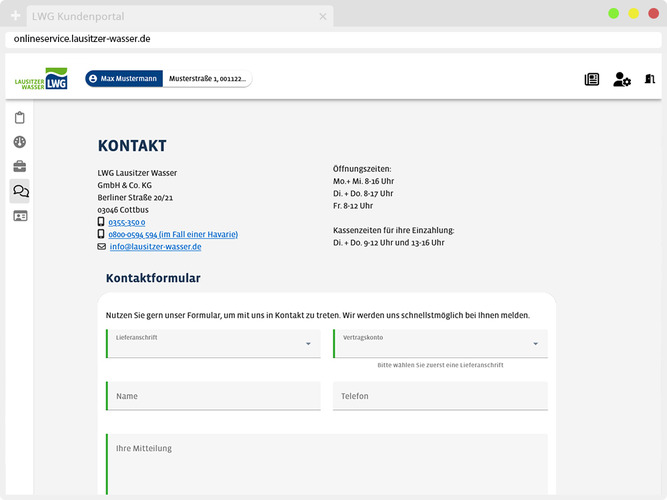Image resolution: width=667 pixels, height=500 pixels.
Task: Open a new tab with plus button
Action: pos(15,16)
